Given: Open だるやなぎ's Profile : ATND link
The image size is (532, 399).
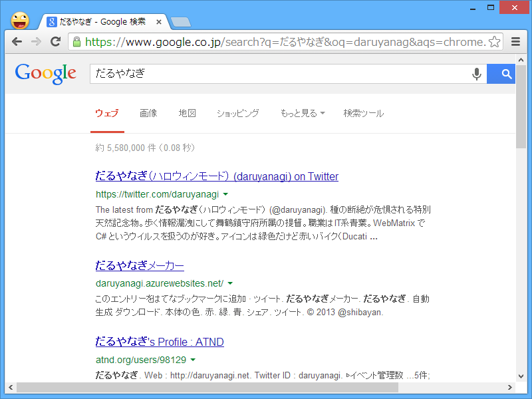Looking at the screenshot, I should tap(160, 342).
